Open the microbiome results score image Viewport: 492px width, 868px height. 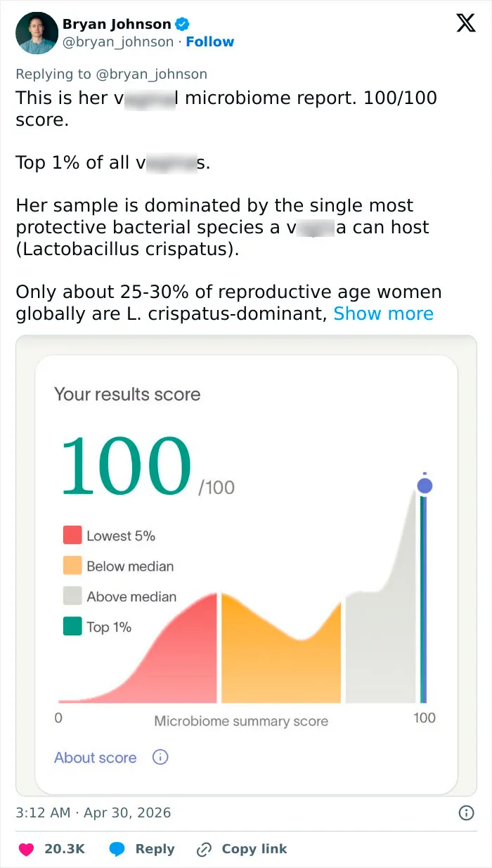(246, 566)
